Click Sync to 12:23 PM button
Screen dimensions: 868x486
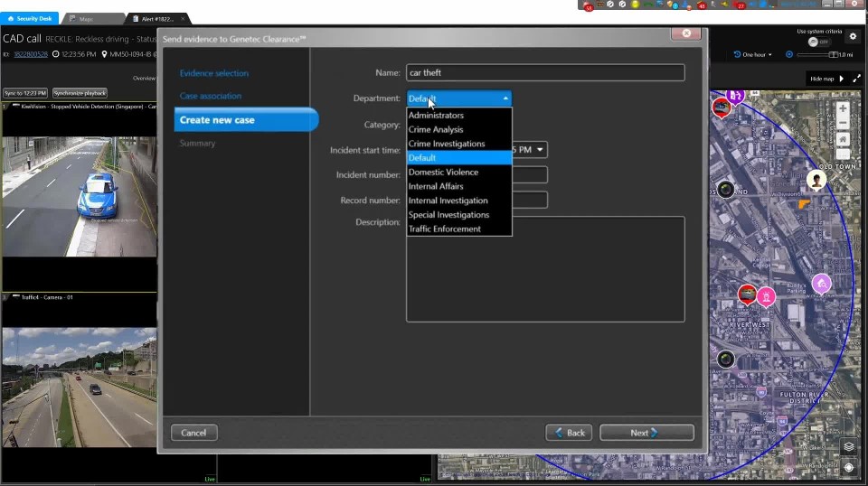(25, 93)
